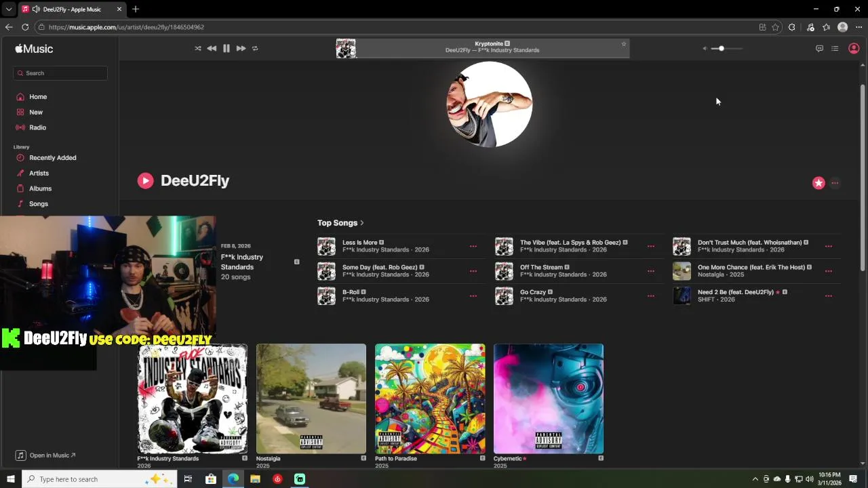Mute the DeeU2Fly tab audio icon

(36, 9)
